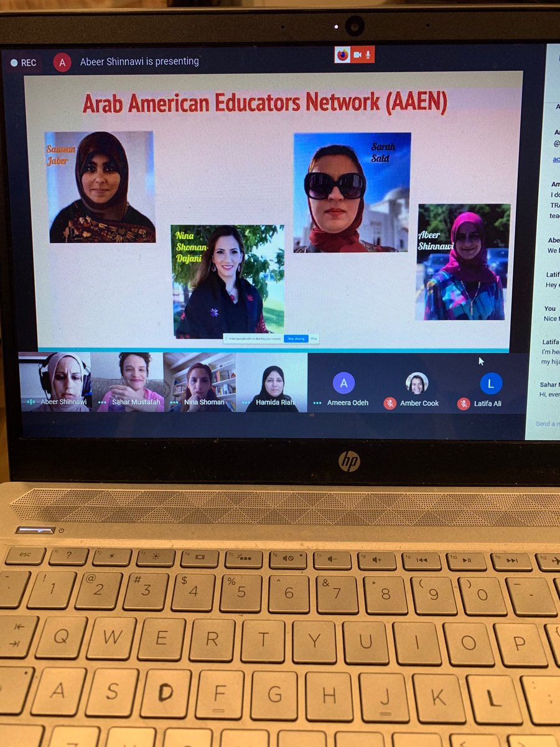560x747 pixels.
Task: Click the audio indicator beside Abeer Shinnawi's name
Action: (30, 402)
